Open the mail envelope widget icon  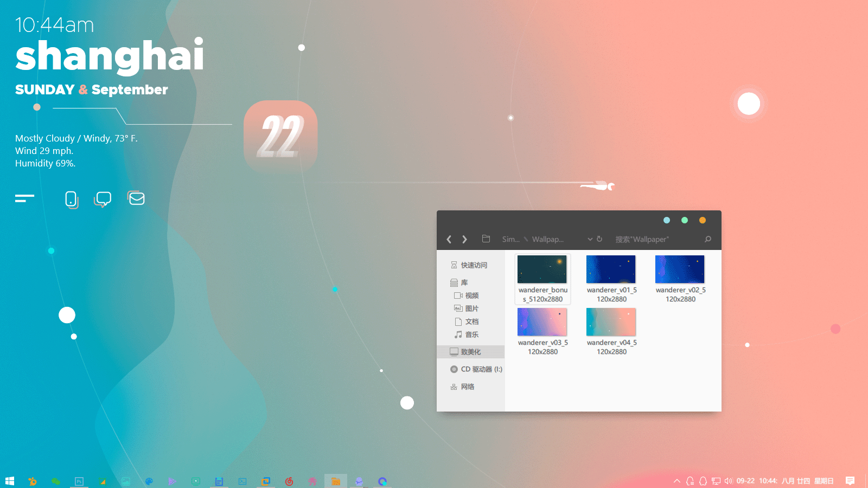pyautogui.click(x=136, y=198)
